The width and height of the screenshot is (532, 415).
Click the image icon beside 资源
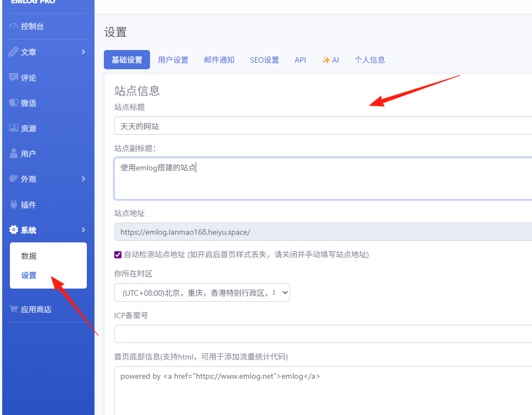pyautogui.click(x=14, y=128)
